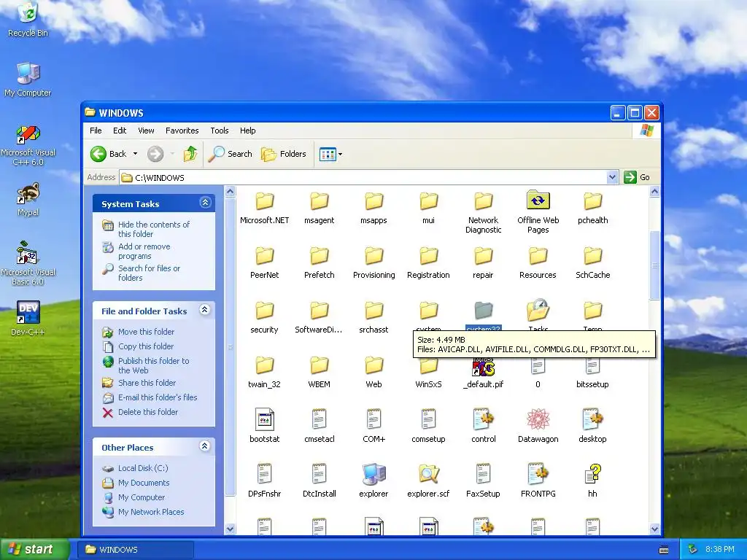Click Publish this folder to the Web

coord(153,366)
